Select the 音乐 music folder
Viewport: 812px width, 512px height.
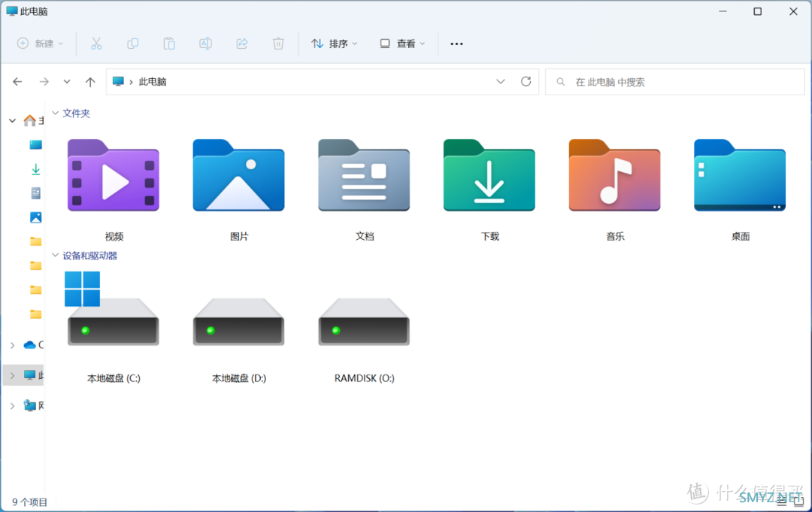pos(615,190)
